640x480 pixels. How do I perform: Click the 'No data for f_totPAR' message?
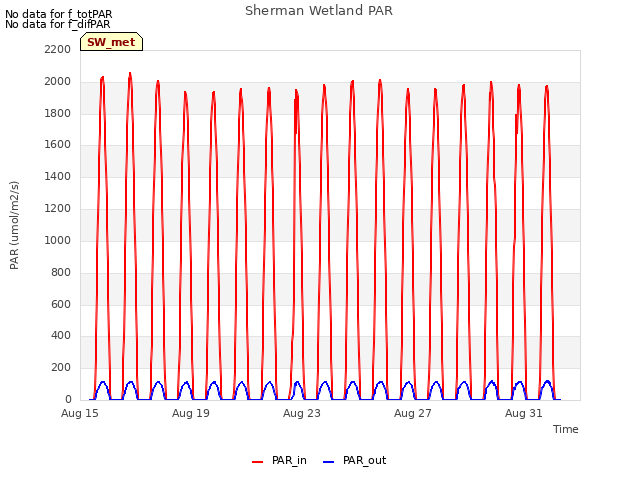[58, 14]
